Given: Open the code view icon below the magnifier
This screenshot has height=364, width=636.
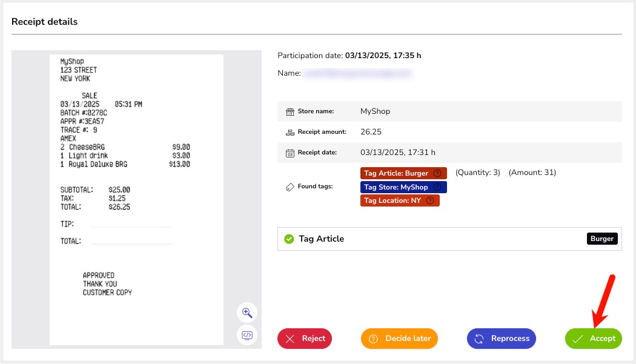Looking at the screenshot, I should 247,335.
